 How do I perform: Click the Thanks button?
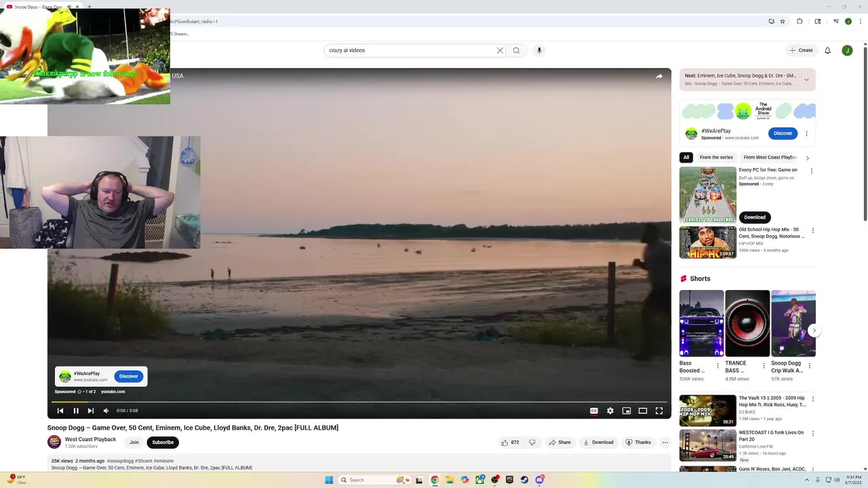click(638, 443)
